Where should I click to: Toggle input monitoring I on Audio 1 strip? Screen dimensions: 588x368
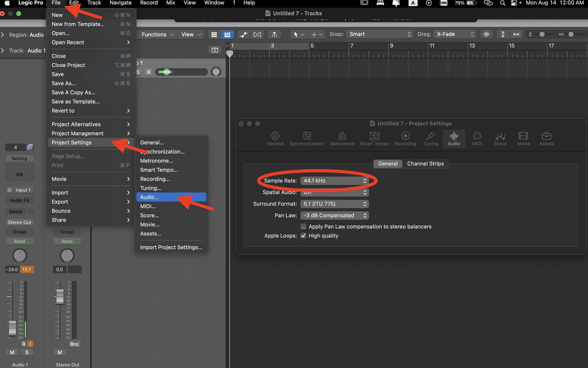point(30,344)
